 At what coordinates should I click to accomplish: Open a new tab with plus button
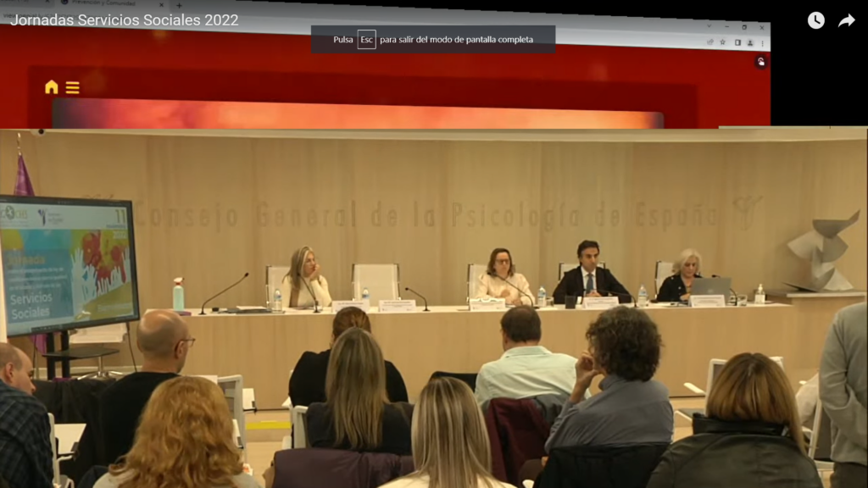click(178, 5)
